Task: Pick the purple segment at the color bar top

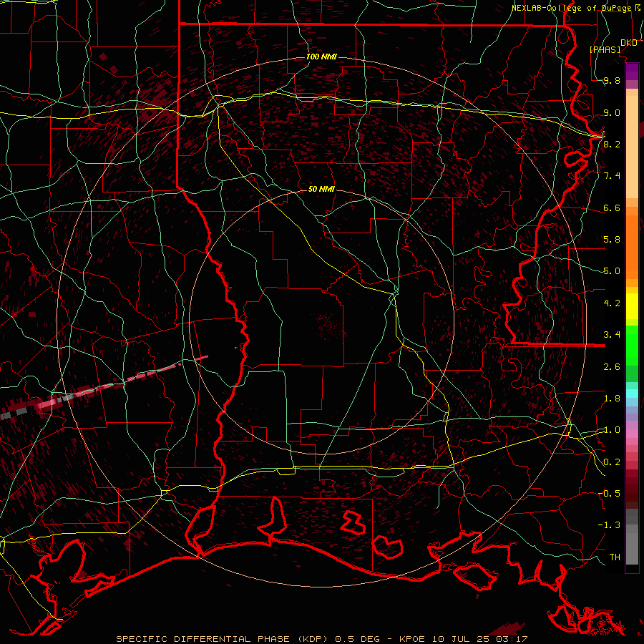Action: click(632, 72)
